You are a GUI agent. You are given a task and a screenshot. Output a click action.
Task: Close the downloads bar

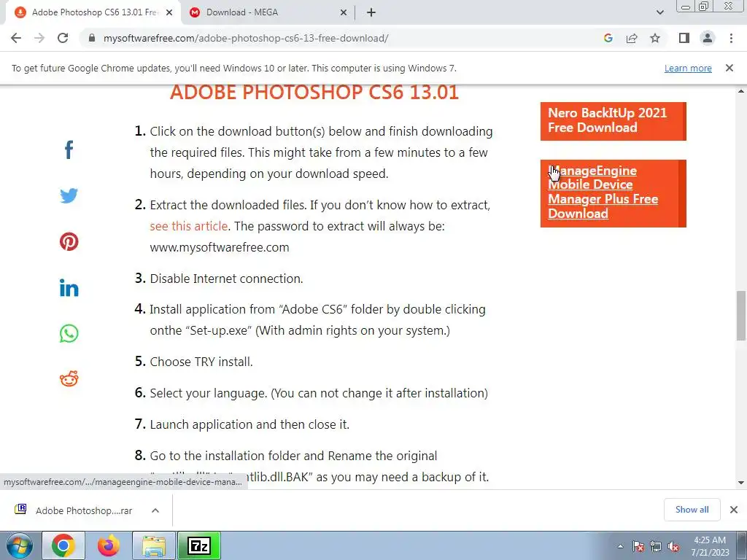pyautogui.click(x=734, y=510)
